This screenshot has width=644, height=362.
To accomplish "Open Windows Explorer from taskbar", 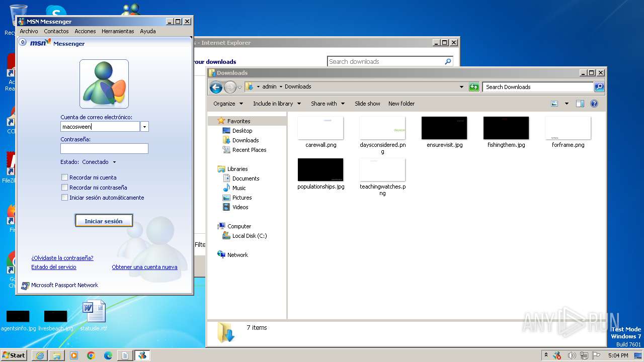I will [x=57, y=355].
